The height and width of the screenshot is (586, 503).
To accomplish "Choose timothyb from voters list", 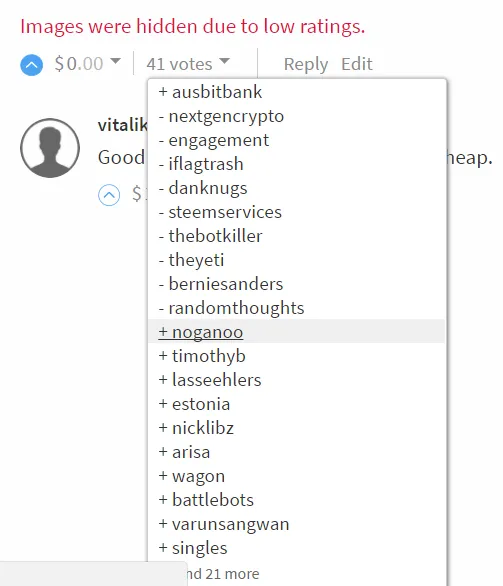I will 202,356.
